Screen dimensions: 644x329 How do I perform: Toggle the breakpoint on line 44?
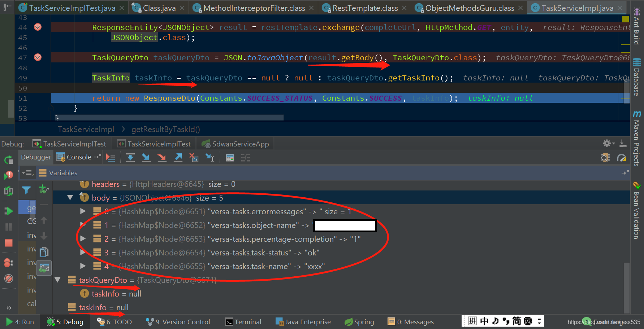[x=38, y=27]
